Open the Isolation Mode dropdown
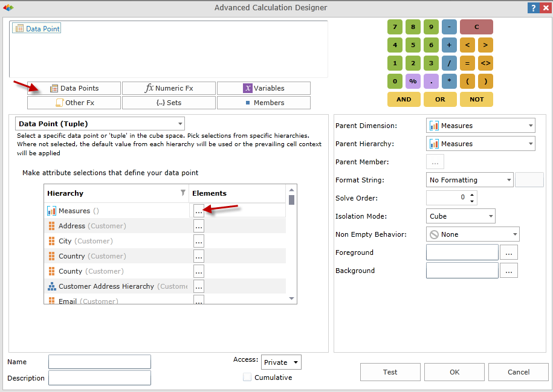The height and width of the screenshot is (392, 553). (x=461, y=216)
